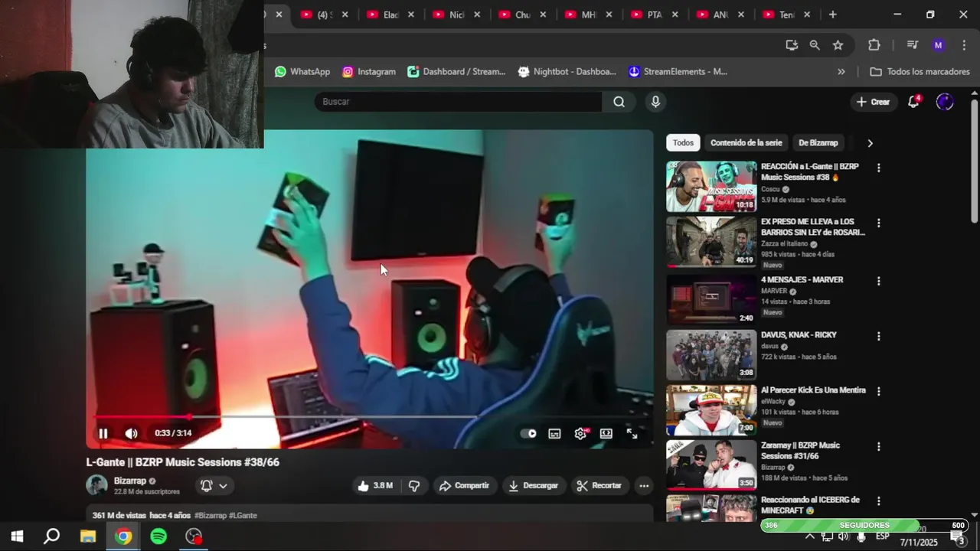
Task: Open options for 4 MENSAJES - MARVER video
Action: (879, 281)
